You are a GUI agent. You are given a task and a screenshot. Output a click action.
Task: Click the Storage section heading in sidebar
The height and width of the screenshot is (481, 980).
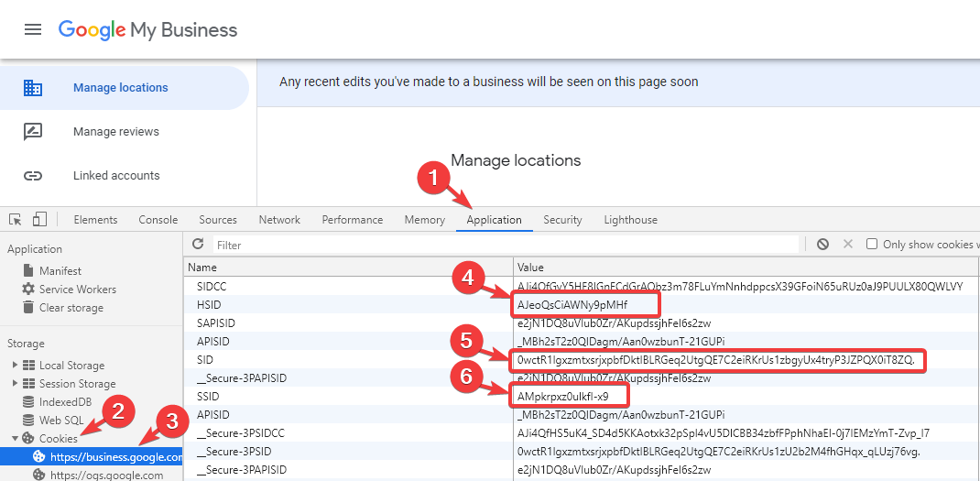point(26,344)
